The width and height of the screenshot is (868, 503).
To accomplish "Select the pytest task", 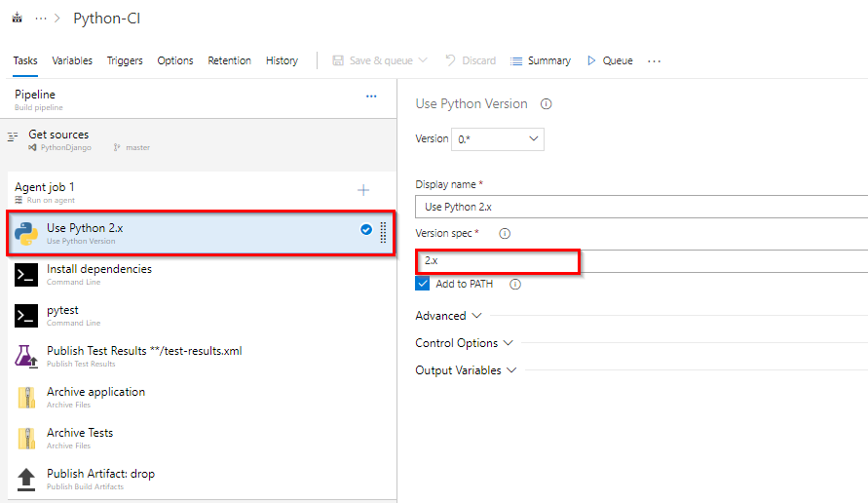I will (x=202, y=315).
